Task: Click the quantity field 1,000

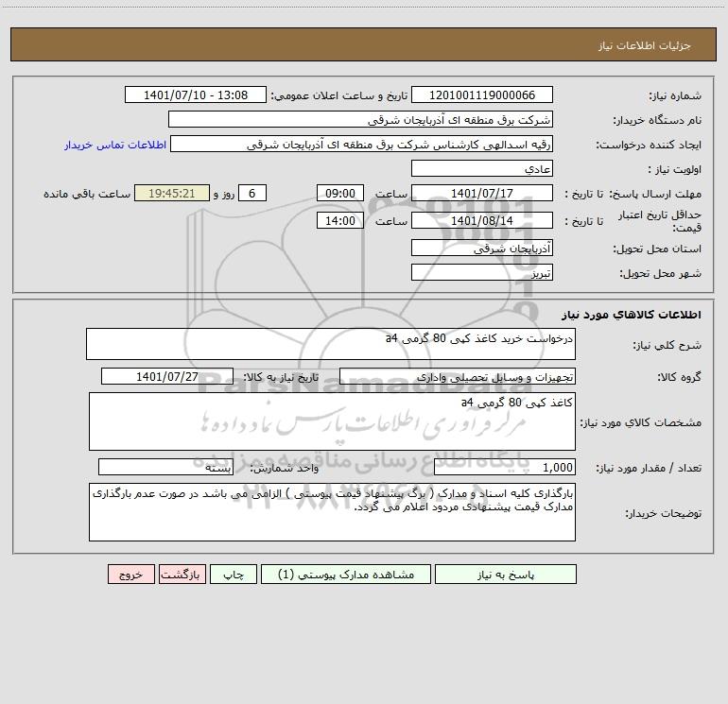Action: [x=505, y=467]
